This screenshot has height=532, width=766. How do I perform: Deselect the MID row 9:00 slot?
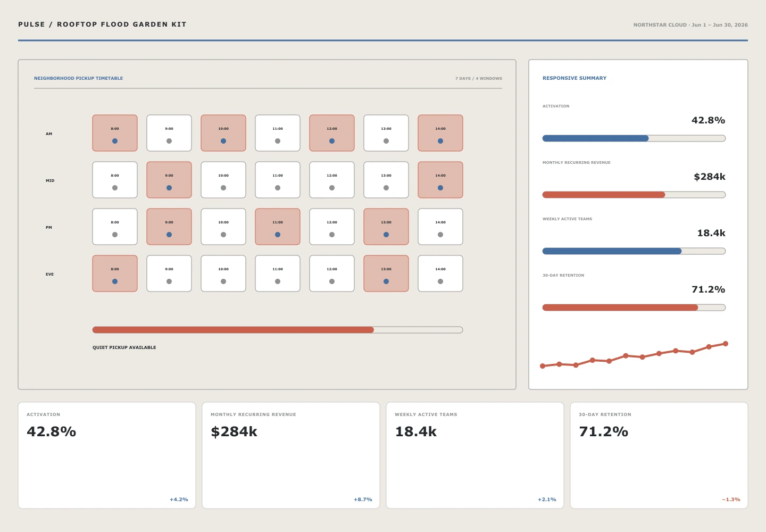pyautogui.click(x=169, y=180)
